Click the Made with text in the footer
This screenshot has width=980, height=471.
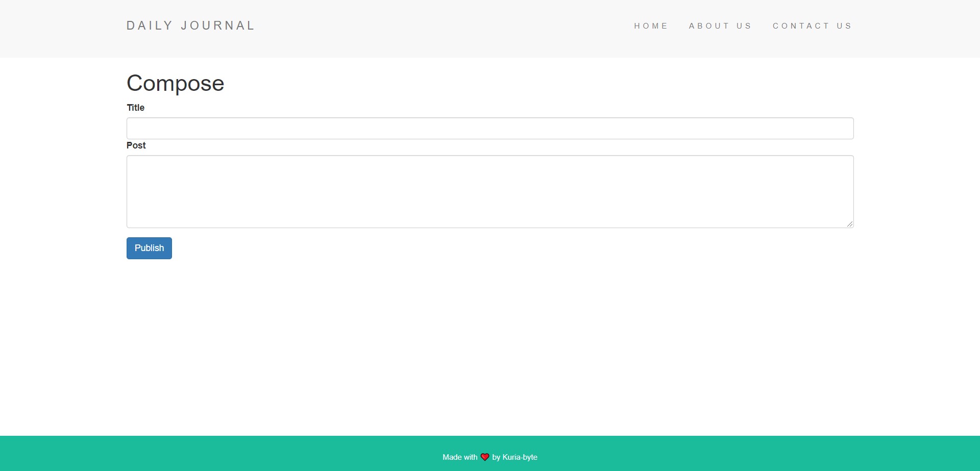point(460,457)
